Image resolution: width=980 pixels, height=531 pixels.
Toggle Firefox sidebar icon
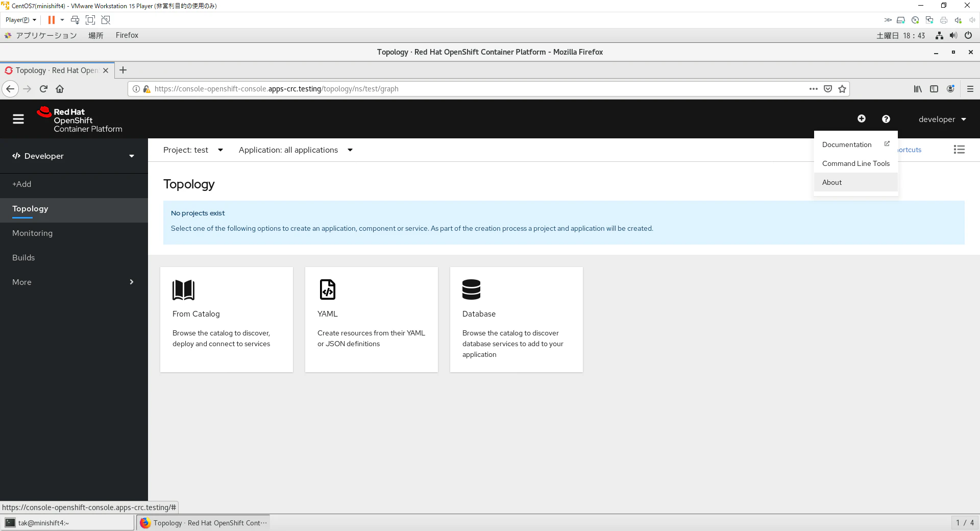[x=934, y=89]
